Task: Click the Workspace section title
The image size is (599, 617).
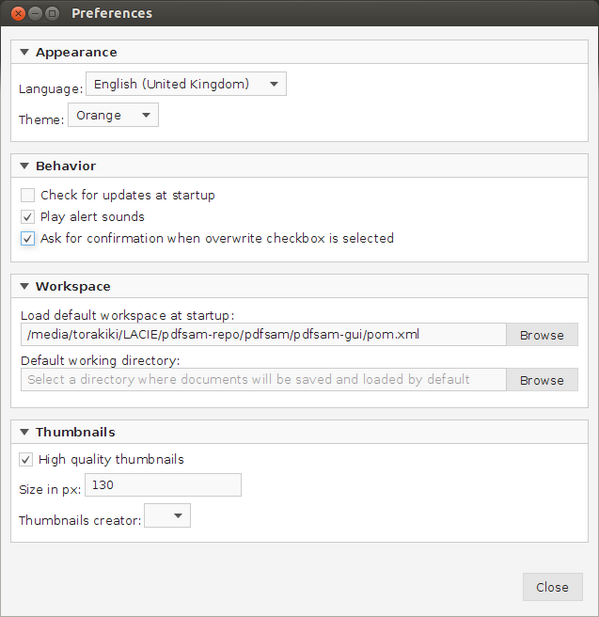Action: point(73,286)
